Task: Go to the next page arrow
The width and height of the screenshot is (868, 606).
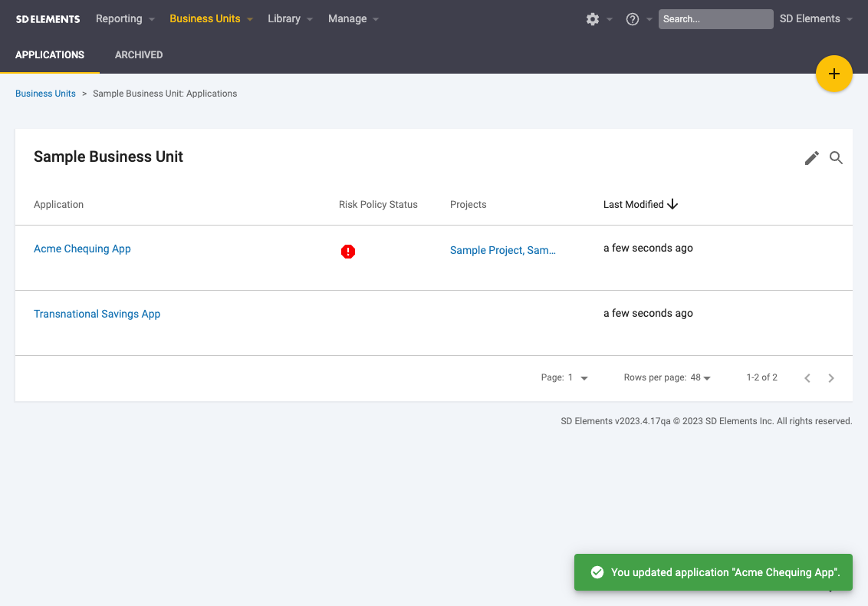Action: pos(831,377)
